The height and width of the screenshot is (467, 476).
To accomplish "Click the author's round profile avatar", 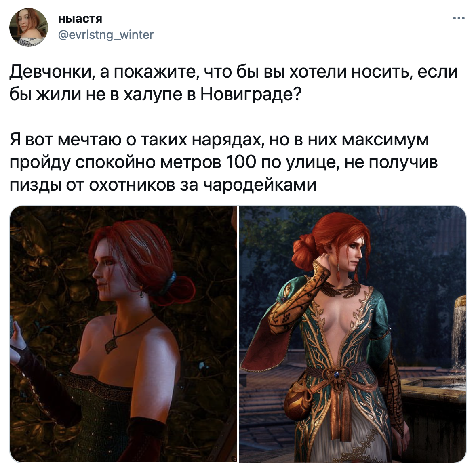I will pos(29,27).
